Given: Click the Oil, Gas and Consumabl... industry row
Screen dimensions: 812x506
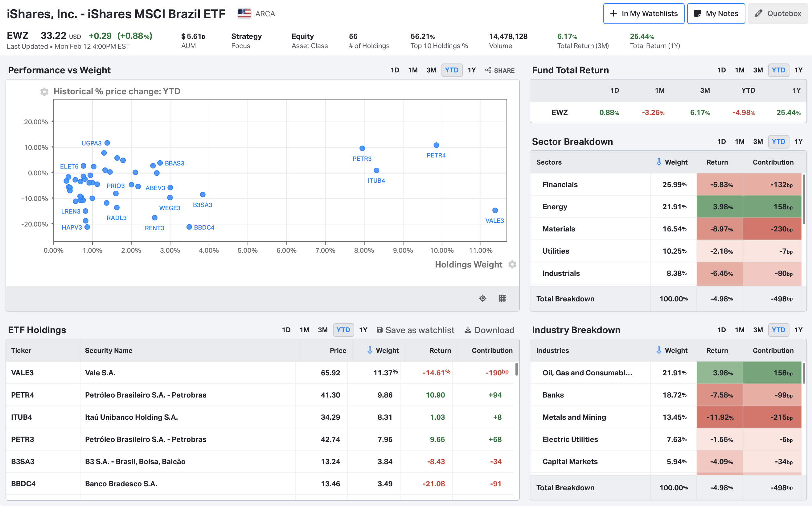Looking at the screenshot, I should click(666, 373).
